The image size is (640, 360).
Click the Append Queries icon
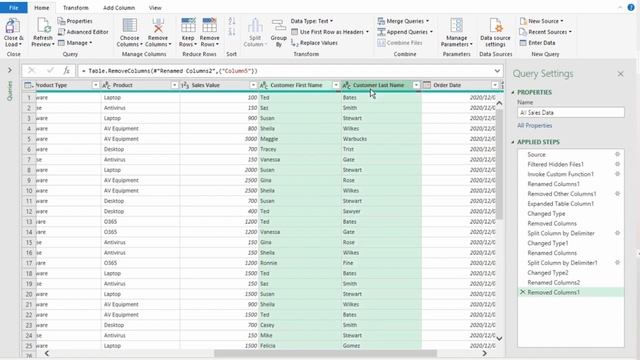click(x=381, y=32)
